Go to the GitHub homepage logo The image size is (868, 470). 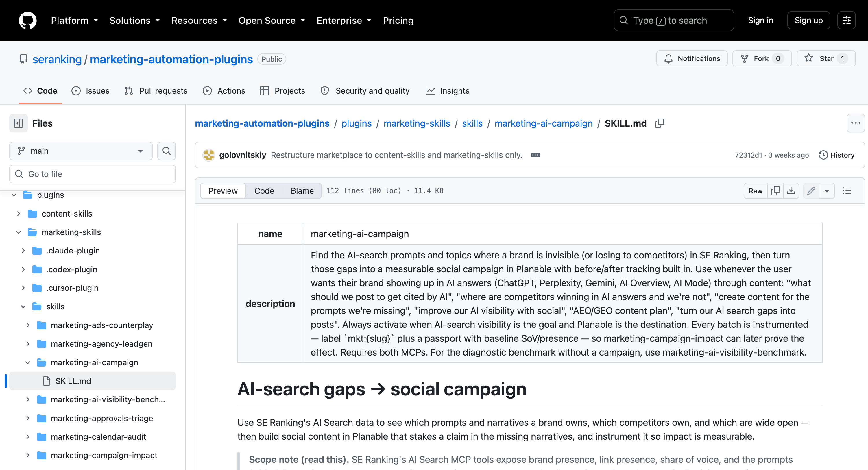[28, 21]
